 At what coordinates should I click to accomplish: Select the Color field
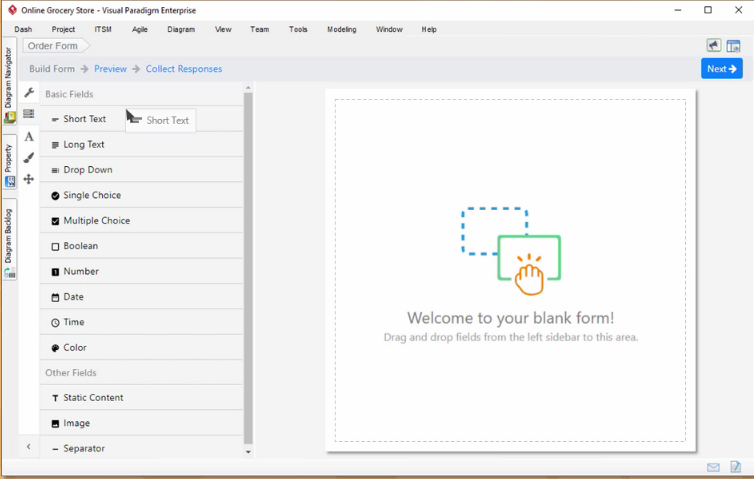(75, 348)
